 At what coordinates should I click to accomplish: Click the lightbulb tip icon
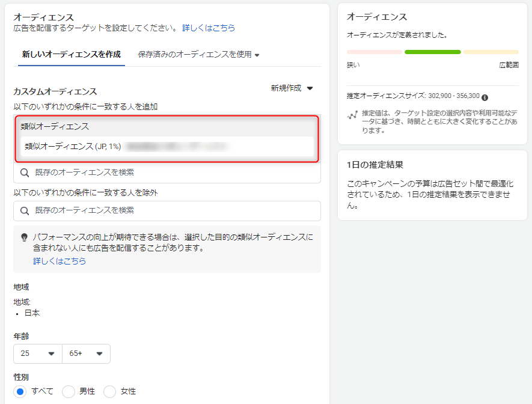(x=25, y=237)
